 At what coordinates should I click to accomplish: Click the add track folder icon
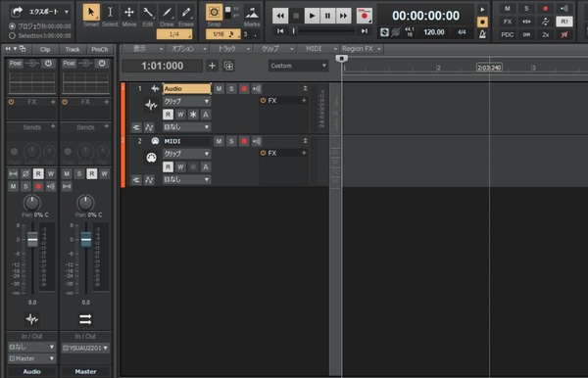[x=228, y=66]
